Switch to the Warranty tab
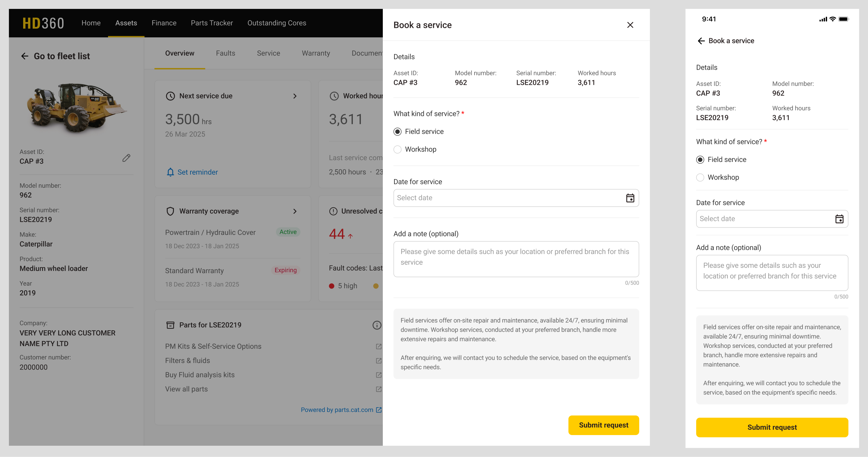 (316, 53)
